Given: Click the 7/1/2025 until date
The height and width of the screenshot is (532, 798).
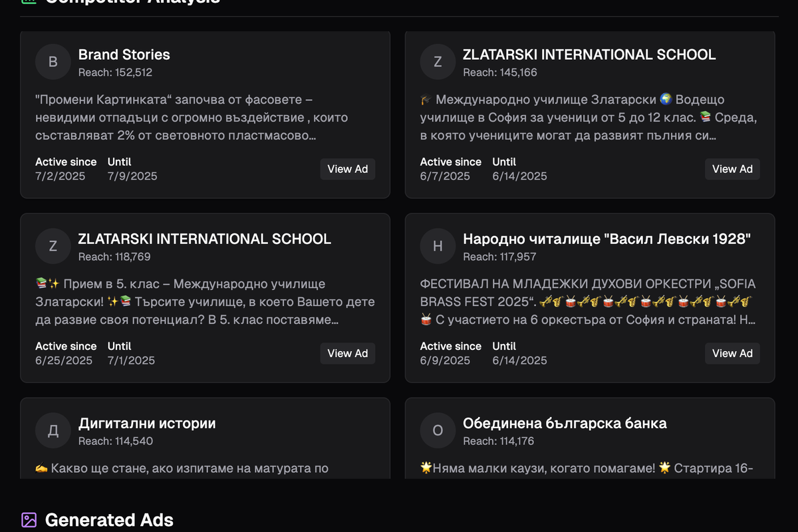Looking at the screenshot, I should pos(131,360).
